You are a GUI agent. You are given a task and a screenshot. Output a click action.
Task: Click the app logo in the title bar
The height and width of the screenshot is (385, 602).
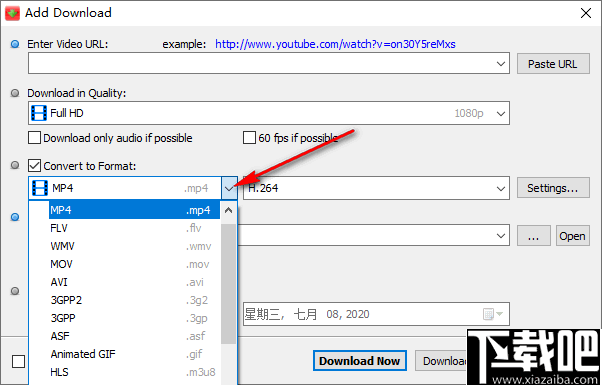pos(12,13)
